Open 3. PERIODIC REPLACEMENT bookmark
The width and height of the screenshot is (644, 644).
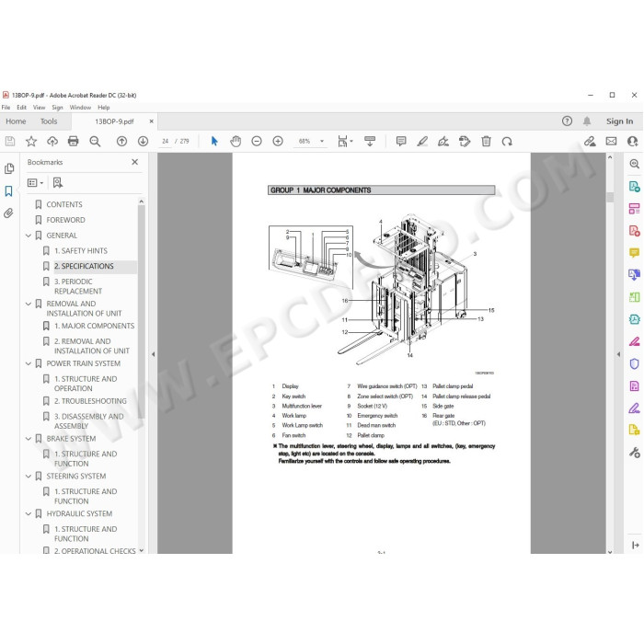(x=78, y=286)
